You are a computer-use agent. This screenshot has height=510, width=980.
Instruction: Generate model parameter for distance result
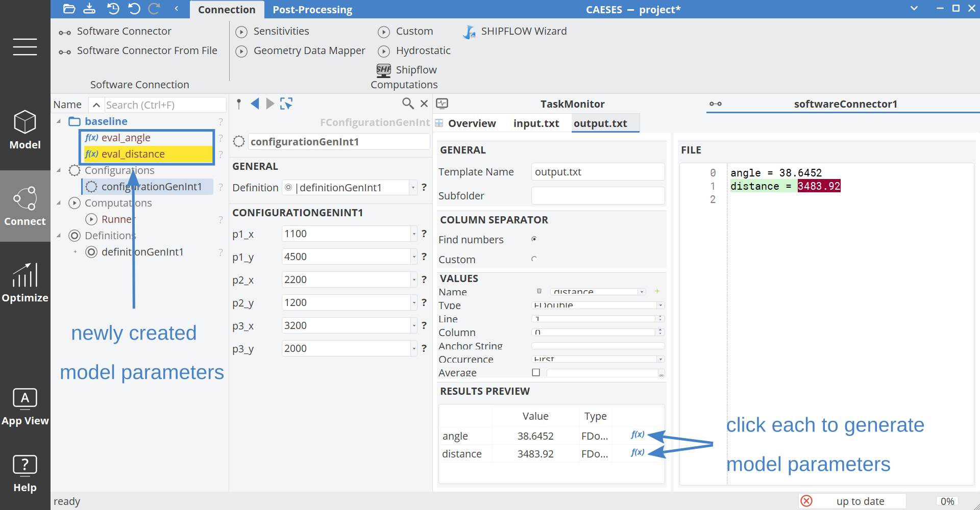pyautogui.click(x=638, y=452)
